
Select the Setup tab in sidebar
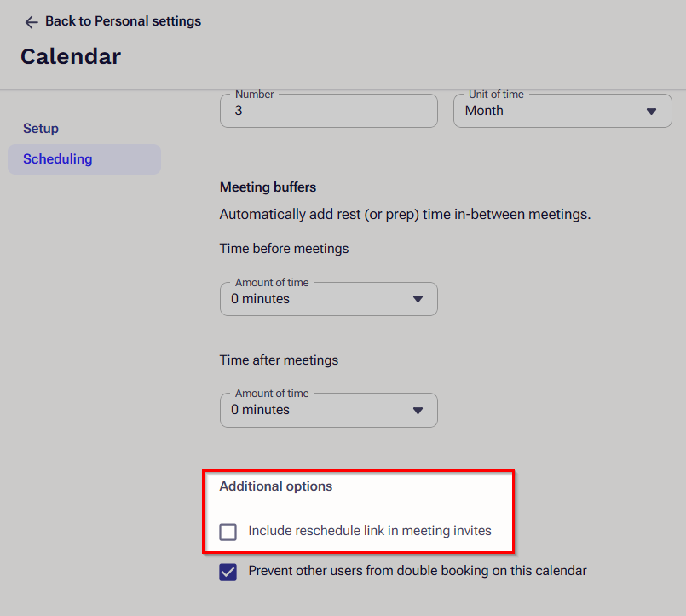click(41, 128)
